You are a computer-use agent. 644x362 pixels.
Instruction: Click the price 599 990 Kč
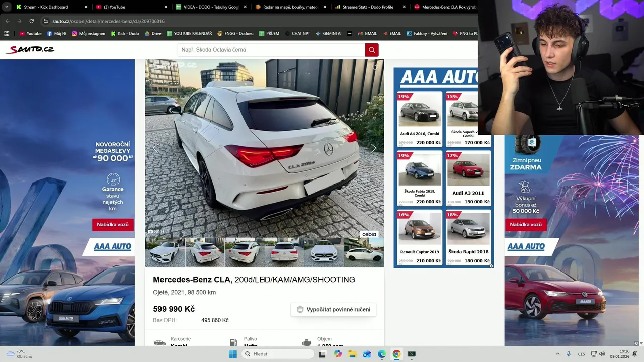pyautogui.click(x=174, y=309)
